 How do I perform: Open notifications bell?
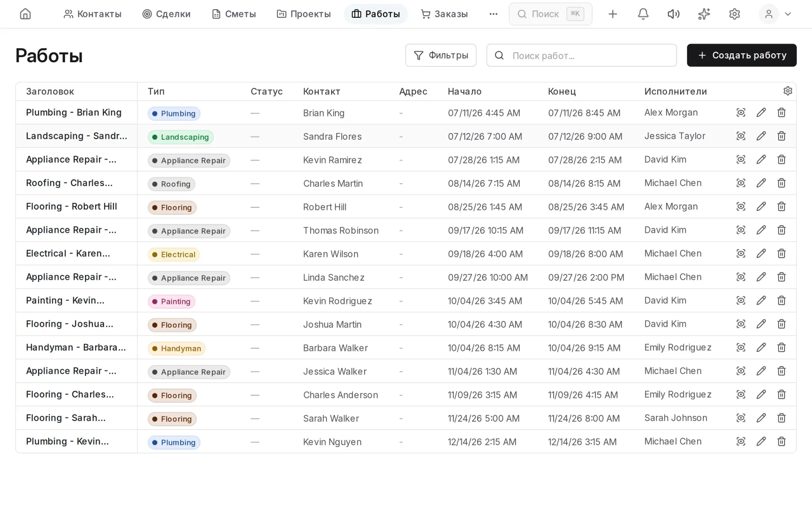(x=643, y=14)
